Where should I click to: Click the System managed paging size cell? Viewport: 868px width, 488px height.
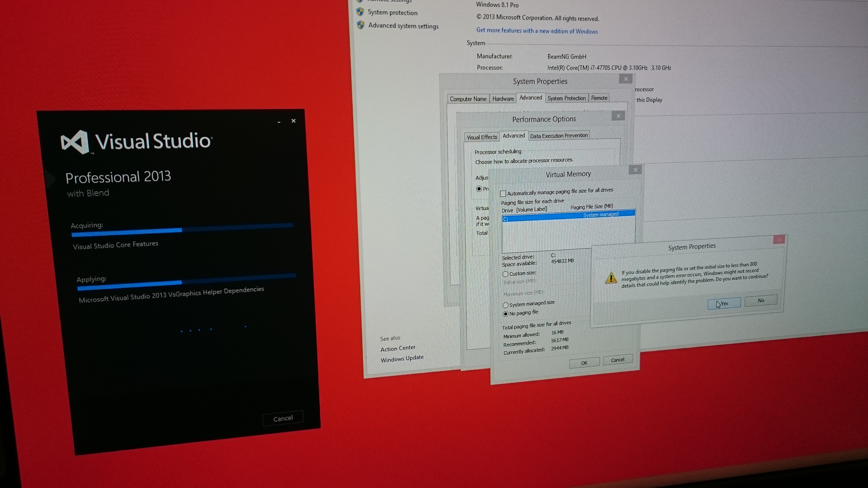point(601,215)
